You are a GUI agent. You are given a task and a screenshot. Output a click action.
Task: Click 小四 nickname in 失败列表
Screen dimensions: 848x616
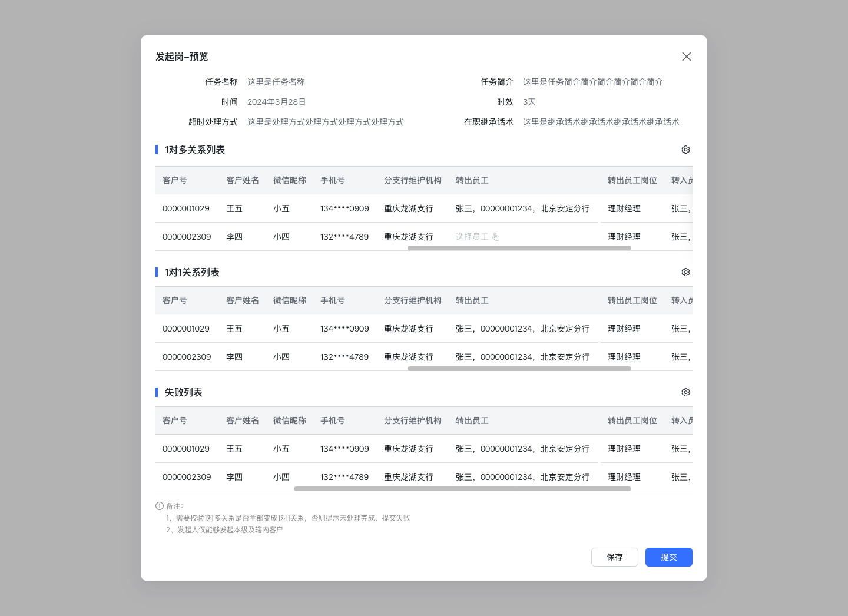281,477
